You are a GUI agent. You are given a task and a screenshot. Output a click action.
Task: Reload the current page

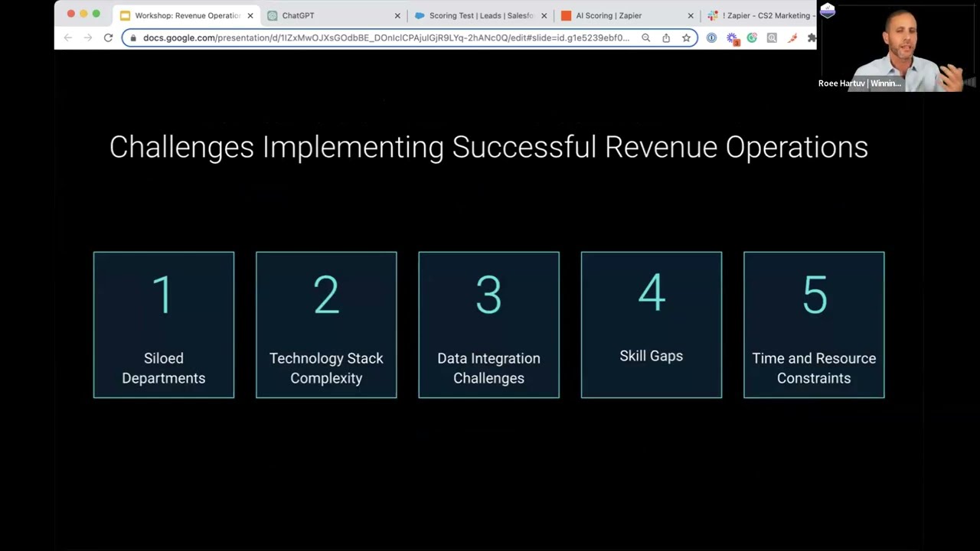tap(108, 37)
